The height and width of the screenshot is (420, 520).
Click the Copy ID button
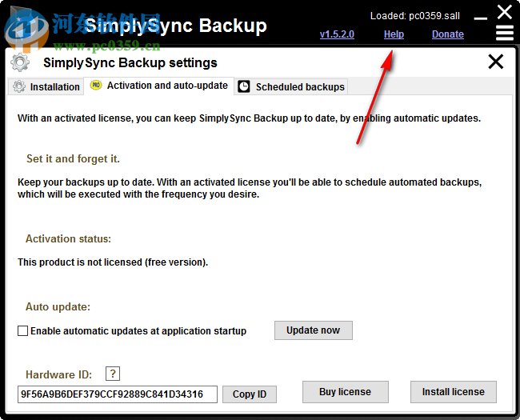point(250,394)
